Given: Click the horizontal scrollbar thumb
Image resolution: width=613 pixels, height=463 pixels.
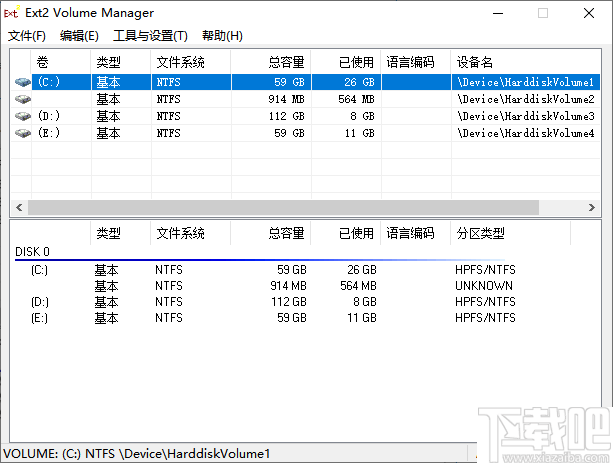Looking at the screenshot, I should pos(283,207).
